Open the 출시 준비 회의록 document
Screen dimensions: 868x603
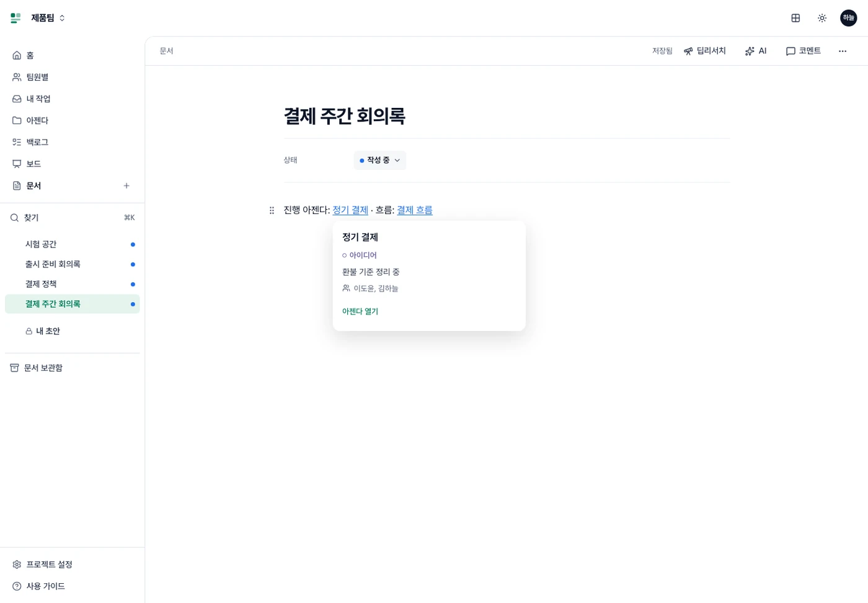coord(72,264)
